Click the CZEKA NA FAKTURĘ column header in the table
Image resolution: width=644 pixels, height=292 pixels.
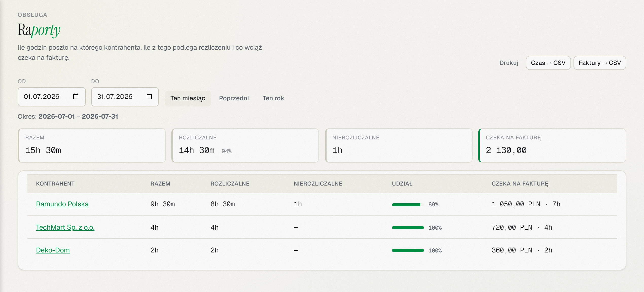(520, 184)
